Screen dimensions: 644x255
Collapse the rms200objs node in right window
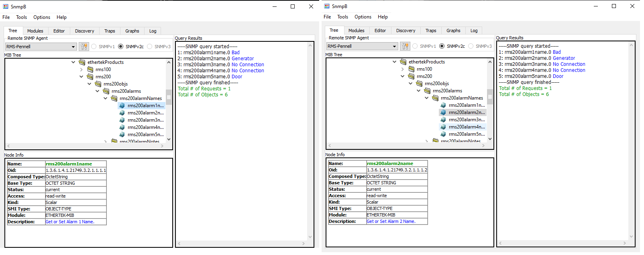tap(410, 84)
